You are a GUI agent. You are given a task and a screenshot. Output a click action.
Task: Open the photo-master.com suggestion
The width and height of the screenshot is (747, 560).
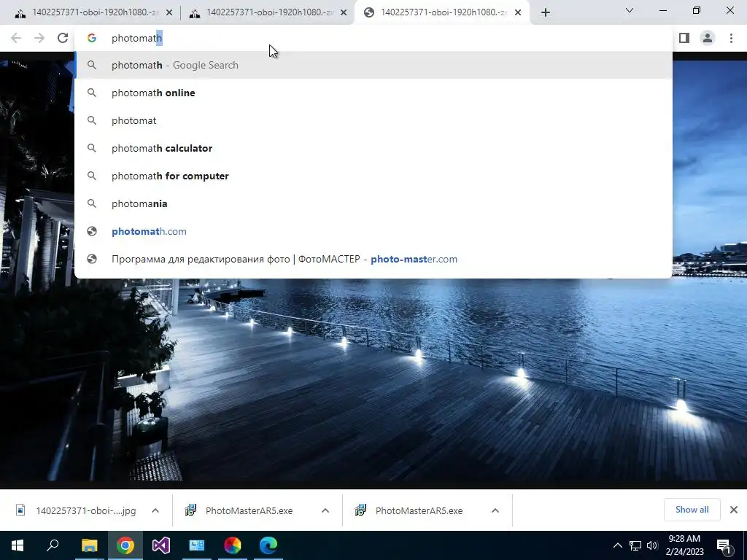click(x=373, y=259)
